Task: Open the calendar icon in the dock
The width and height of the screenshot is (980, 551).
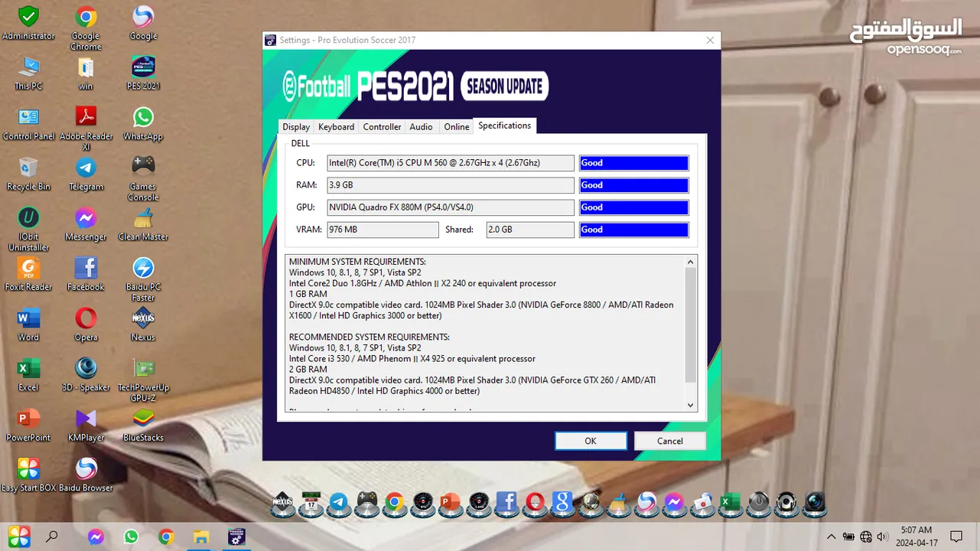Action: pyautogui.click(x=311, y=503)
